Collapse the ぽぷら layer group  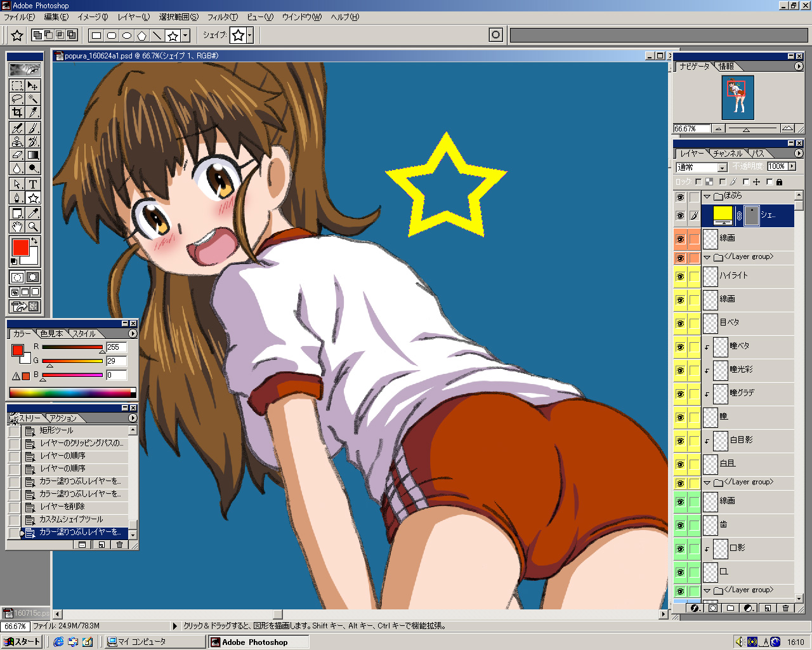pyautogui.click(x=707, y=197)
